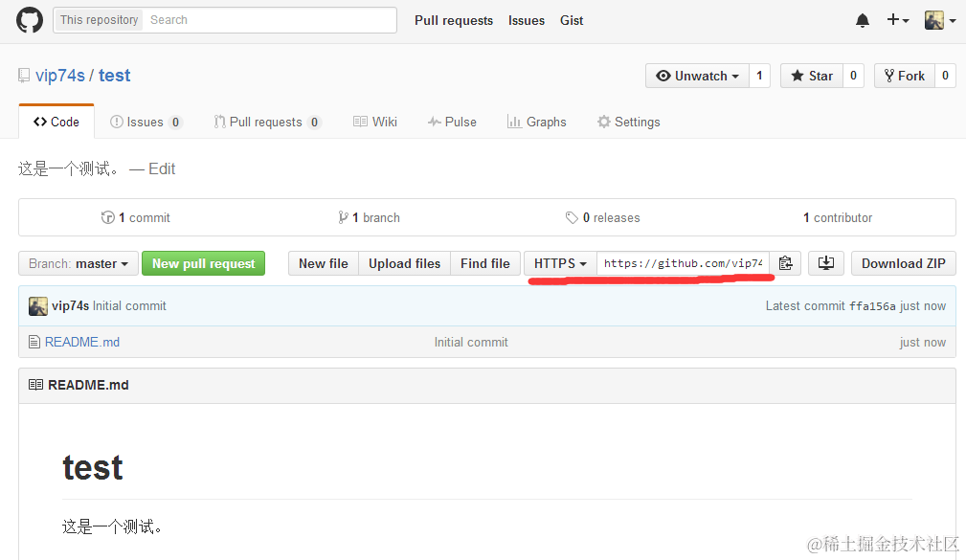Click the Find file button
The height and width of the screenshot is (560, 966).
tap(485, 263)
